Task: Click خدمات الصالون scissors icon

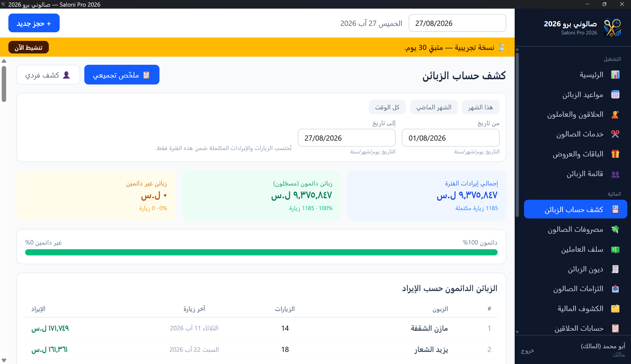Action: pos(615,134)
